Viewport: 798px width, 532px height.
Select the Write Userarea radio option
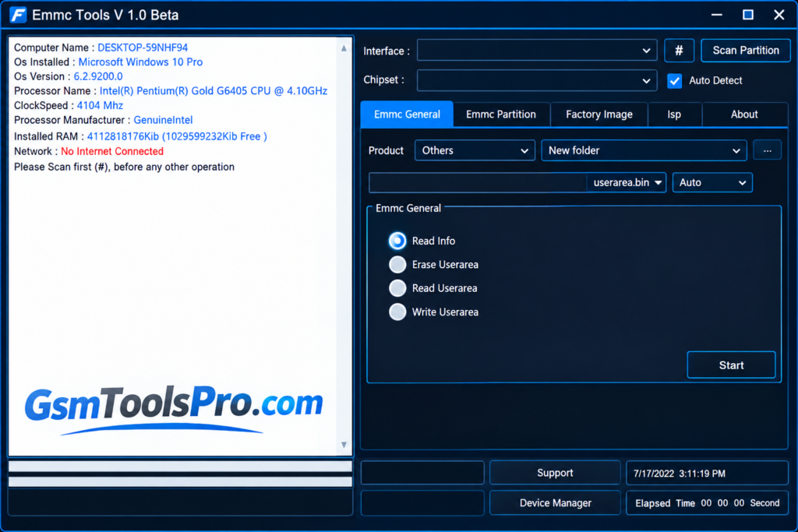click(397, 312)
